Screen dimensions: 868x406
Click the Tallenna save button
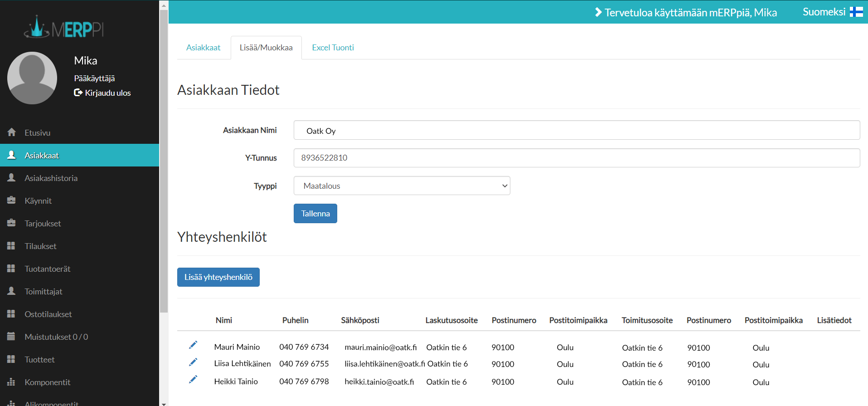coord(315,213)
